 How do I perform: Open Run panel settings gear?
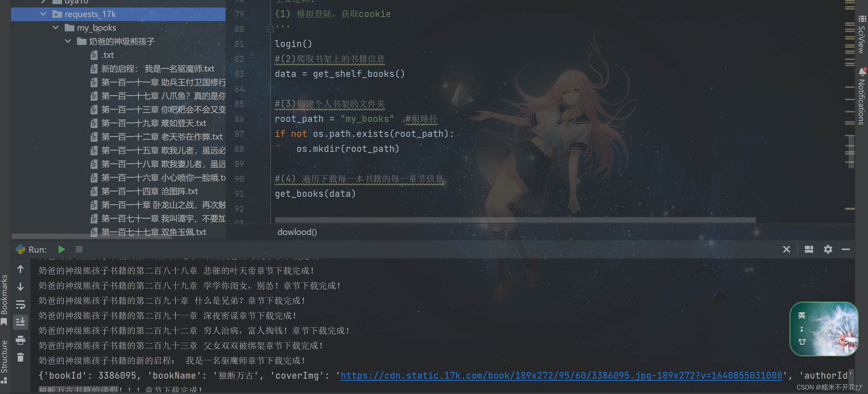828,249
